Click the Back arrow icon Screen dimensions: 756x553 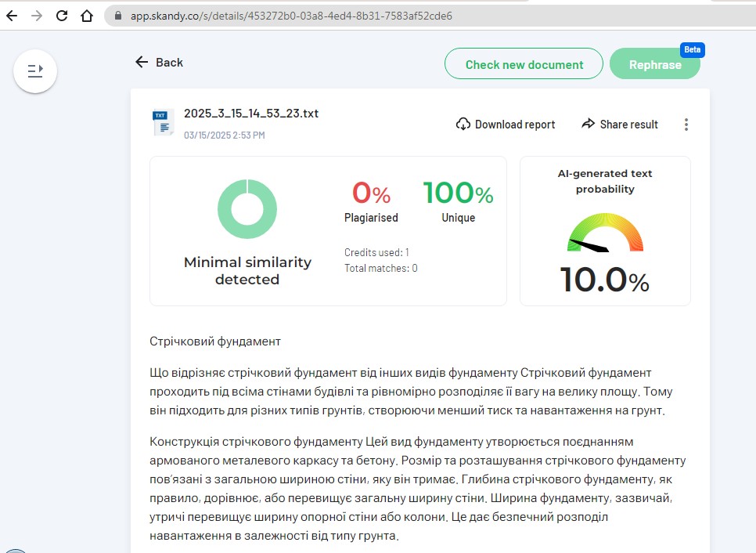coord(142,62)
